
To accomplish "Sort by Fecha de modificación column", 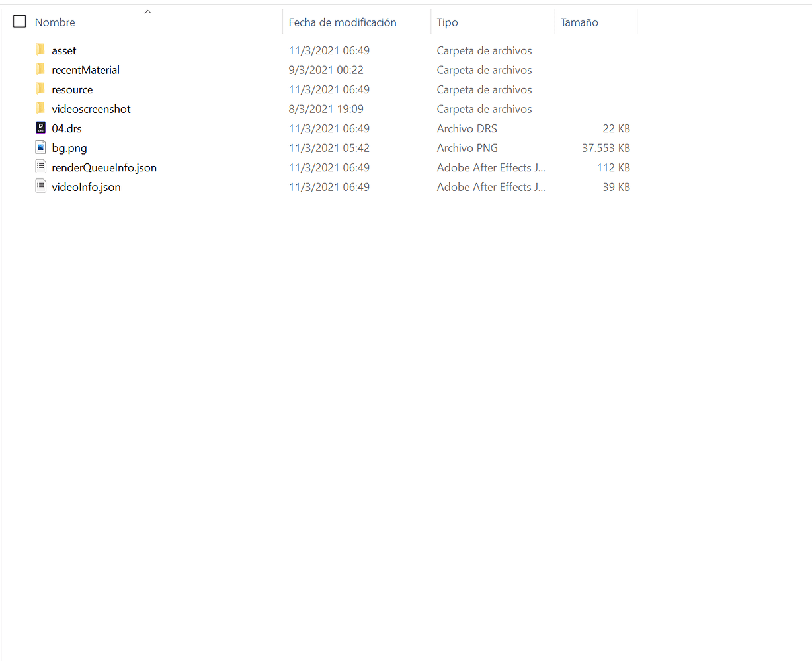I will [x=343, y=22].
